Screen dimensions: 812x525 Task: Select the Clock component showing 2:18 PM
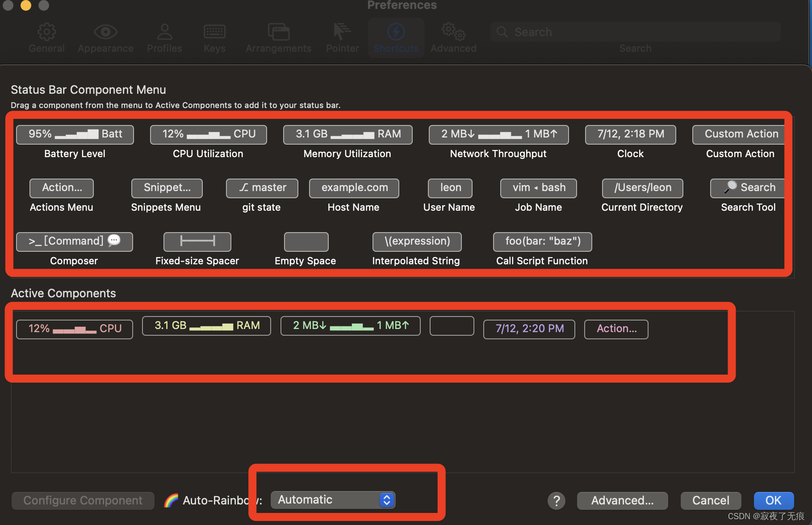(630, 134)
